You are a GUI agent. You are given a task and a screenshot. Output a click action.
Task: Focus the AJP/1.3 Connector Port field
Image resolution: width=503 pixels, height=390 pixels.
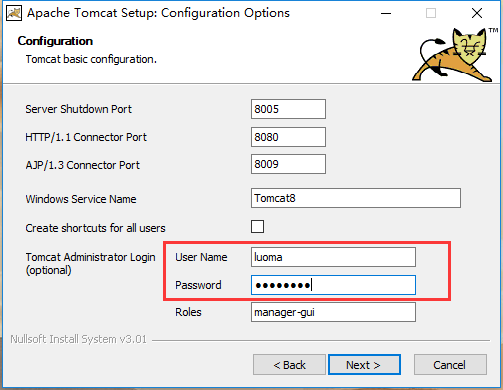point(288,164)
